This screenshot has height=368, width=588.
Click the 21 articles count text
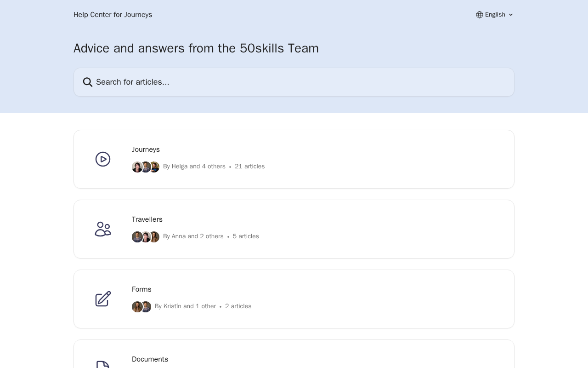[x=249, y=167]
